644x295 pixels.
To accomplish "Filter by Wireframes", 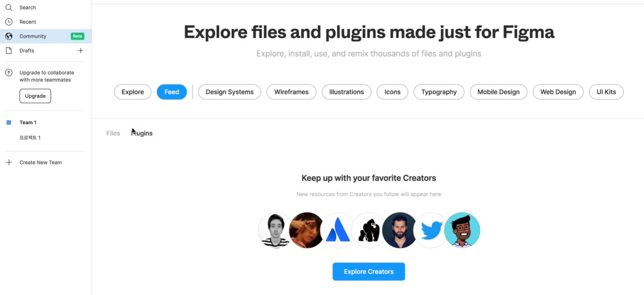I will pyautogui.click(x=291, y=92).
